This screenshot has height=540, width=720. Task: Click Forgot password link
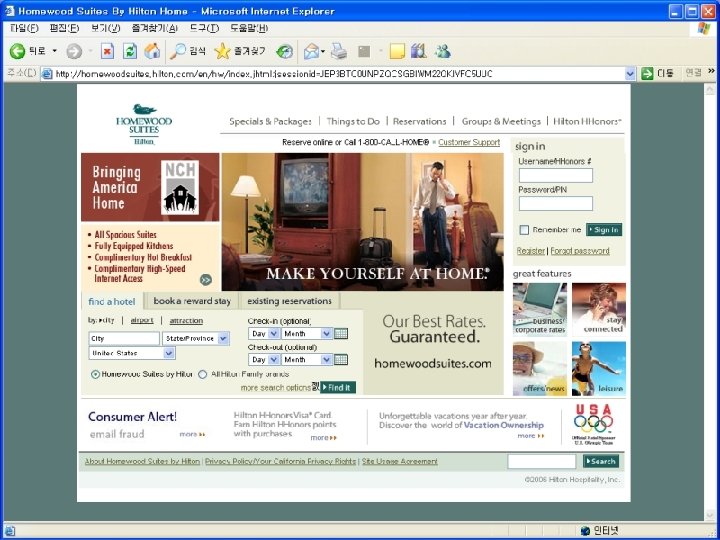(x=580, y=251)
